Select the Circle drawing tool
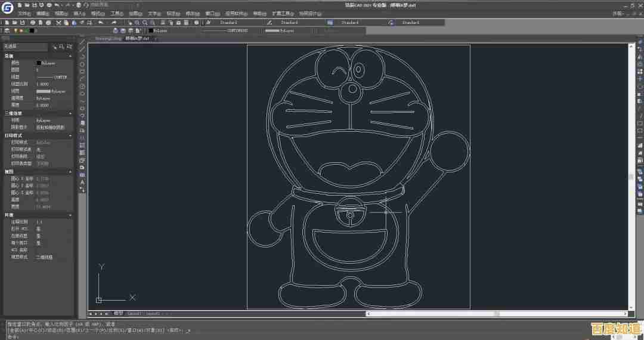Image resolution: width=644 pixels, height=340 pixels. 82,86
